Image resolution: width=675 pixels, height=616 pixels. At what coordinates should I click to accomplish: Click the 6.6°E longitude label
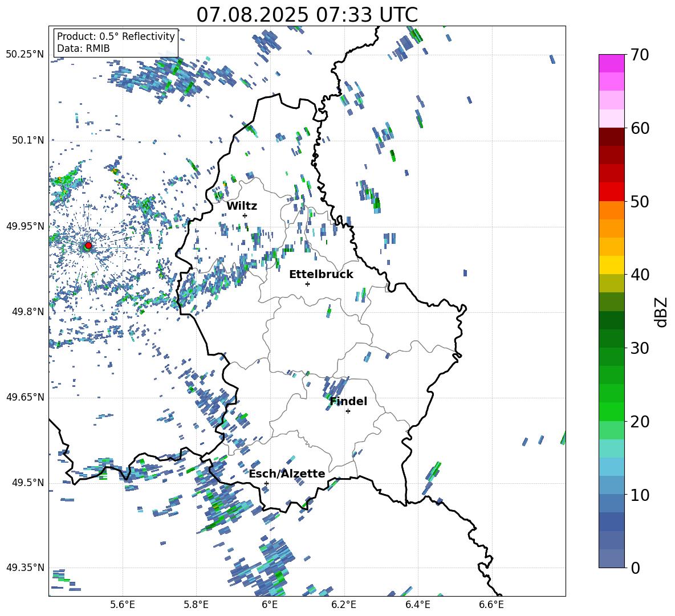[491, 605]
